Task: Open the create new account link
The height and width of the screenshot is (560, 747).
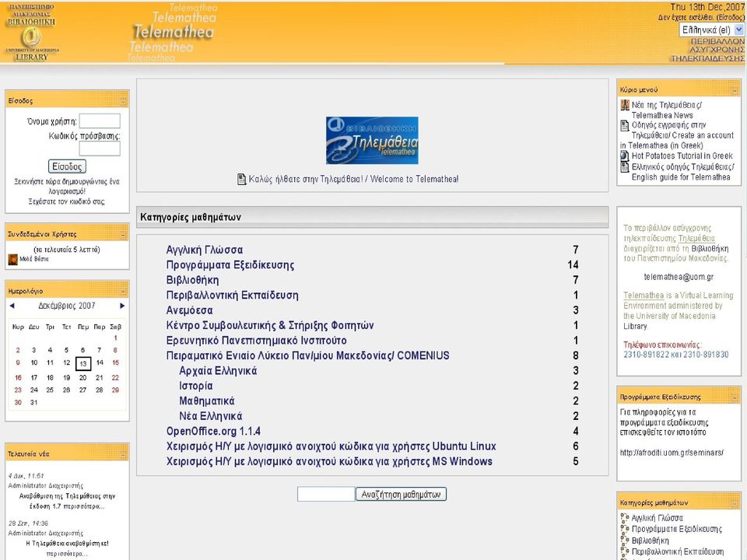Action: pyautogui.click(x=67, y=186)
